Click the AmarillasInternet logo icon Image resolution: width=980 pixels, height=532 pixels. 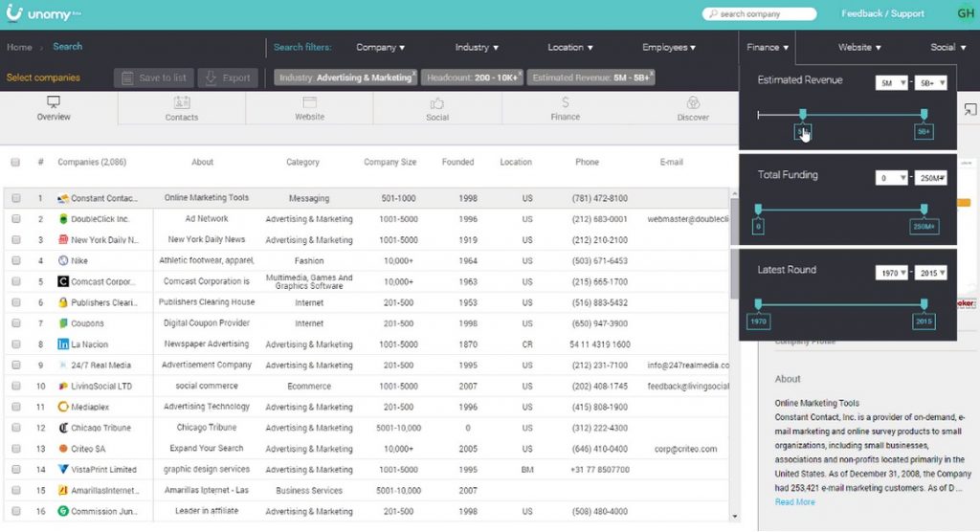coord(63,490)
